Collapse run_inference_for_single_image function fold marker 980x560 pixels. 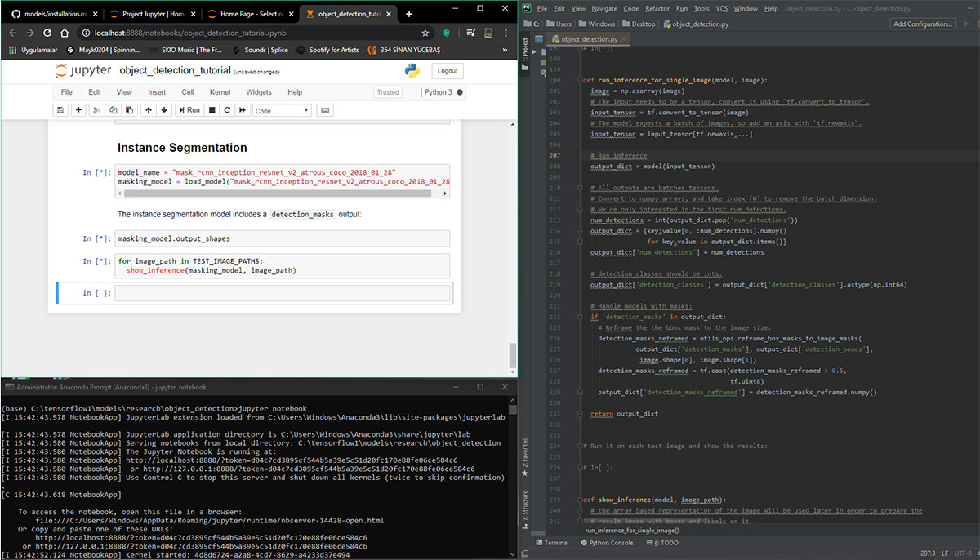578,80
